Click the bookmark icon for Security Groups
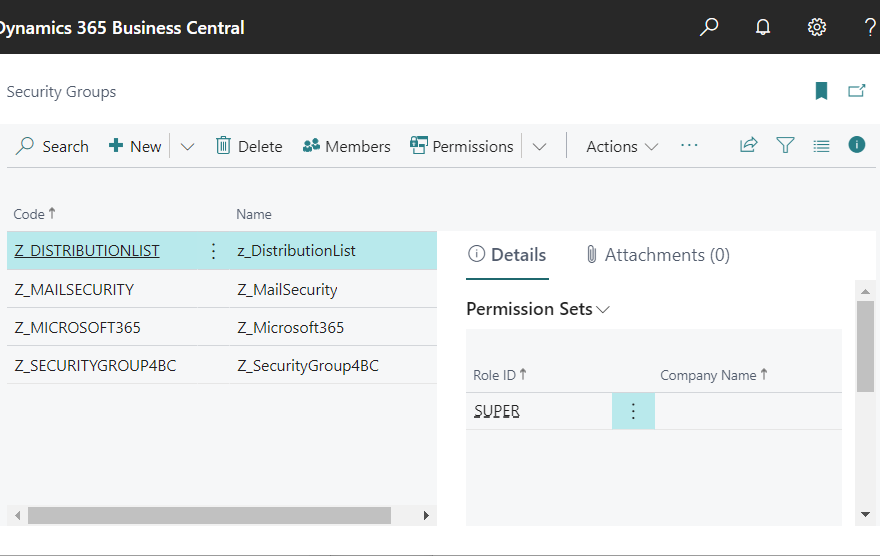 click(x=821, y=91)
